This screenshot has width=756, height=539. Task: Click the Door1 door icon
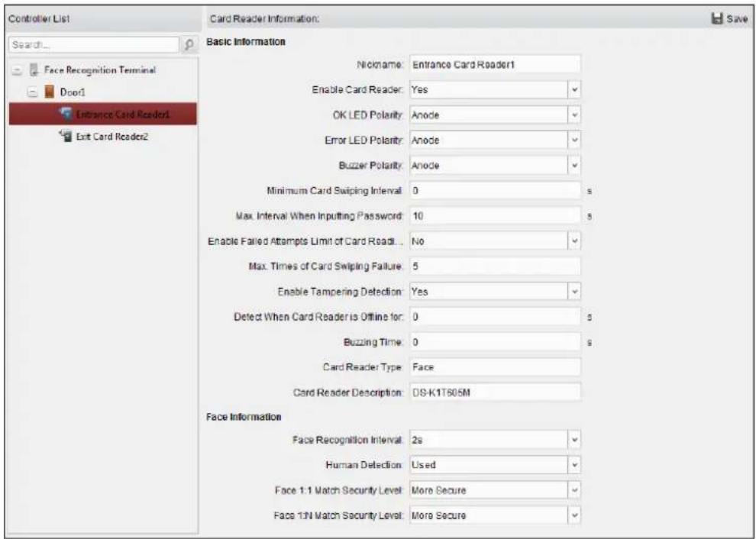pos(49,92)
